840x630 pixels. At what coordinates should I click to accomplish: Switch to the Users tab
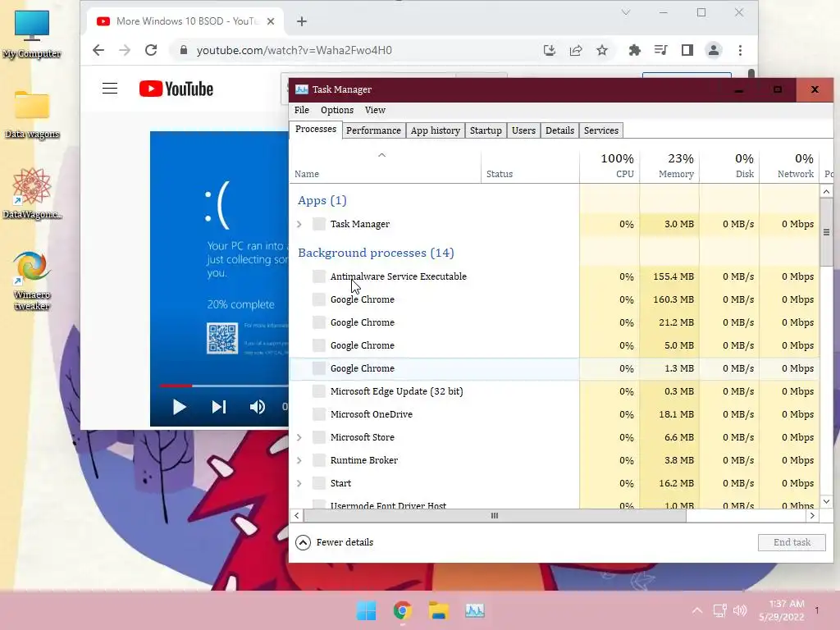[523, 130]
